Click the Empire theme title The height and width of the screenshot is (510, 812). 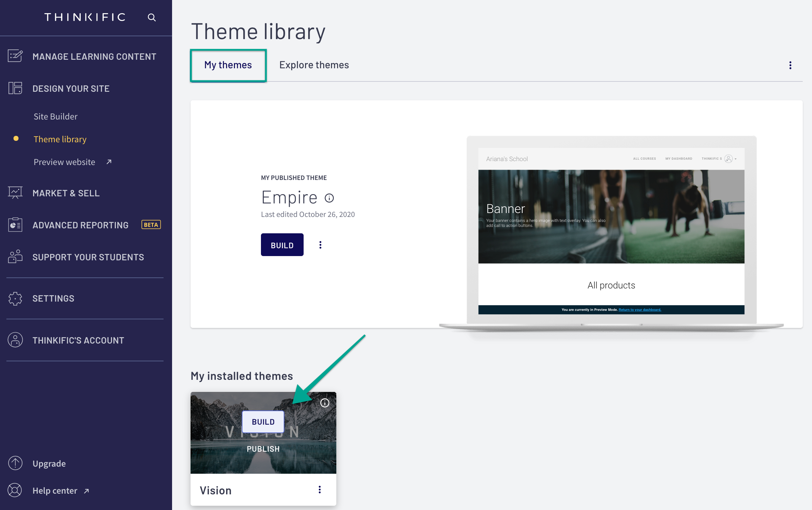click(289, 198)
